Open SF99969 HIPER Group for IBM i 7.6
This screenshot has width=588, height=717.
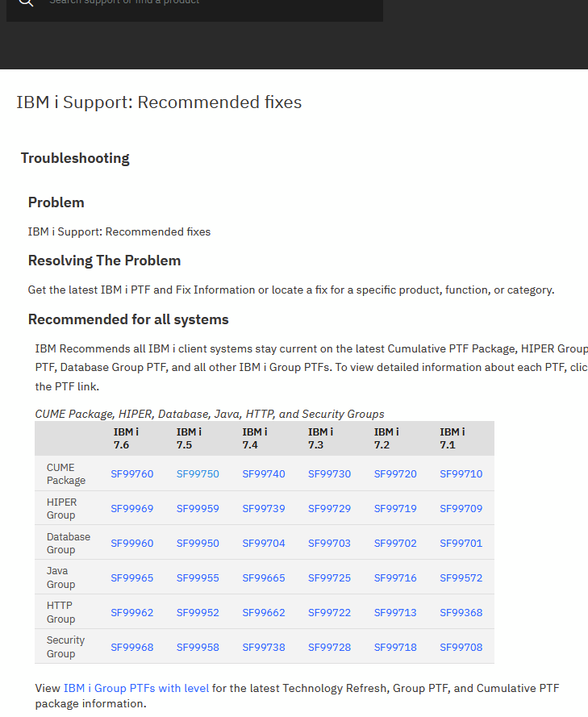pos(131,508)
